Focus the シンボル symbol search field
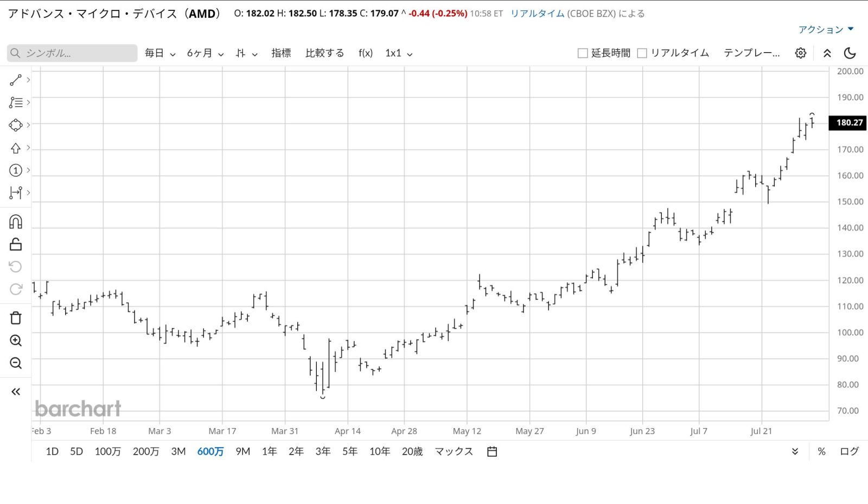 tap(72, 53)
